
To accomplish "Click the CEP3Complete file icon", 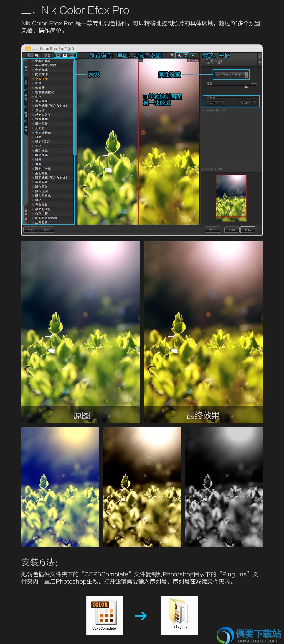I will click(x=104, y=615).
